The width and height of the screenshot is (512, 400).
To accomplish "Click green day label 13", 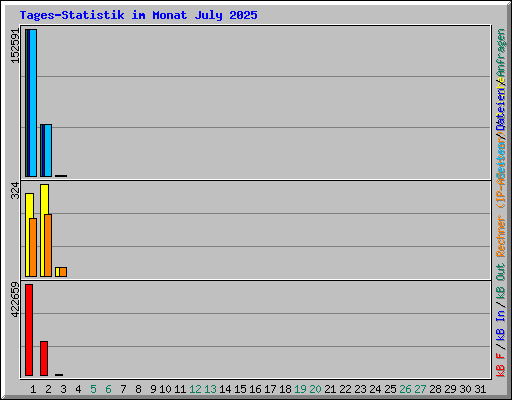I will 210,389.
